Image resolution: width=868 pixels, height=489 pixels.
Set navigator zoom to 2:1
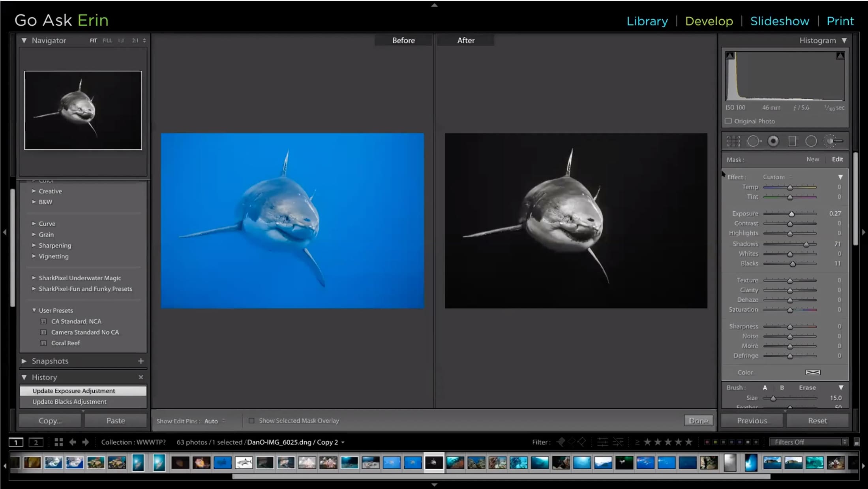(x=135, y=40)
